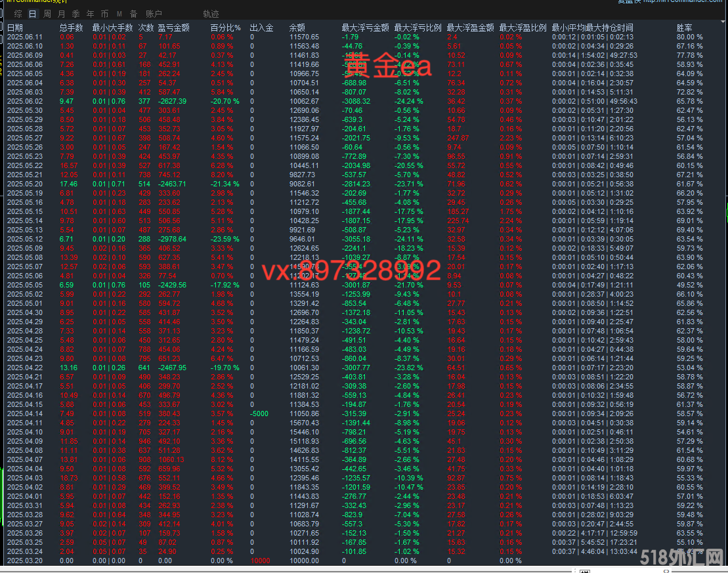Open the 周 weekly tab
Viewport: 728px width, 573px height.
[x=47, y=14]
